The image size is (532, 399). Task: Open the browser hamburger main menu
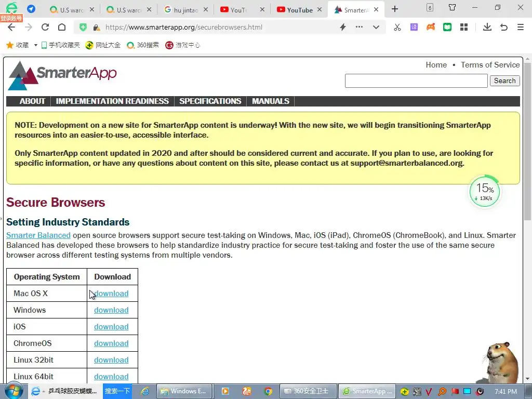coord(521,27)
